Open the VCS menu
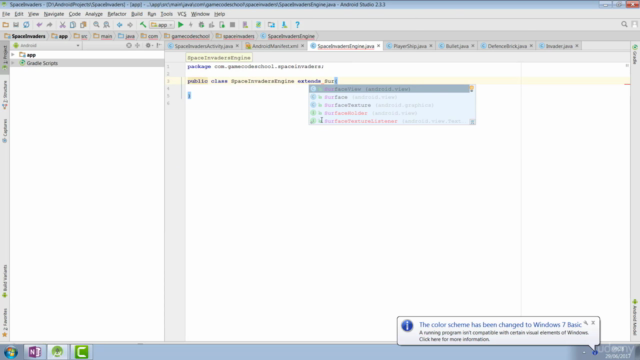 [x=182, y=14]
